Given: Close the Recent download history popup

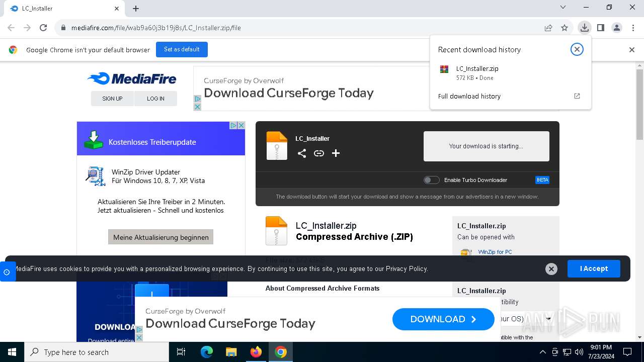Looking at the screenshot, I should point(577,49).
